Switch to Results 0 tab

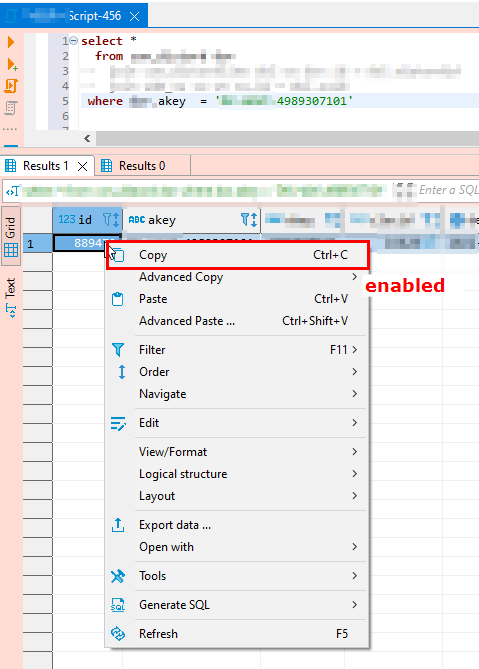142,166
